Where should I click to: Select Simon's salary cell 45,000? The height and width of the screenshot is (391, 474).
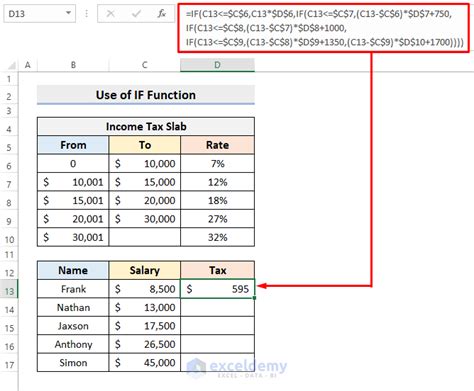pos(145,363)
